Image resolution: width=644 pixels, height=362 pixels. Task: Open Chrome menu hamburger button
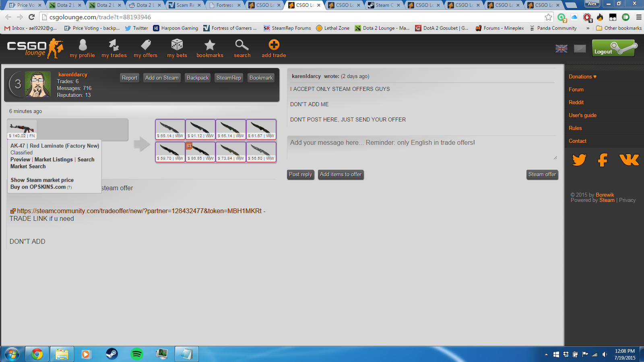pyautogui.click(x=639, y=17)
